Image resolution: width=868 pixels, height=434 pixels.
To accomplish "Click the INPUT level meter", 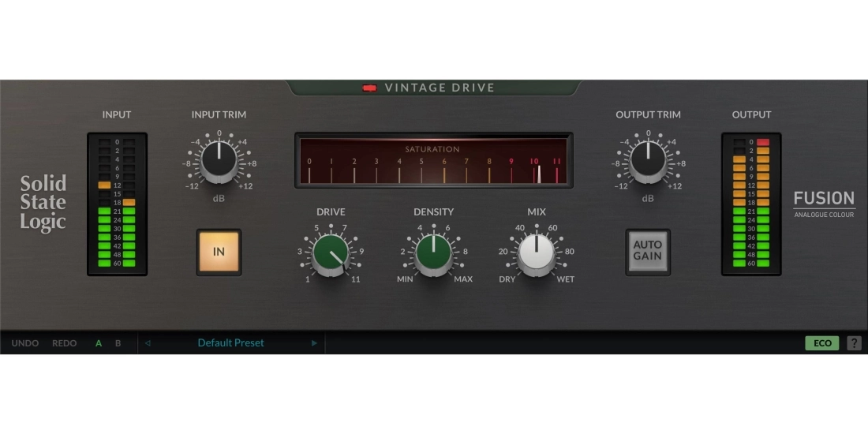I will pyautogui.click(x=117, y=204).
